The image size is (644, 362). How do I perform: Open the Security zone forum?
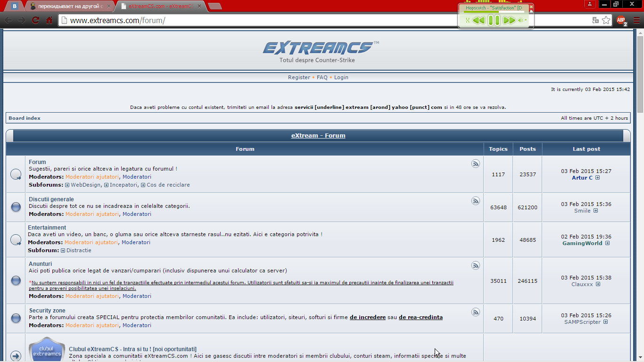coord(47,311)
